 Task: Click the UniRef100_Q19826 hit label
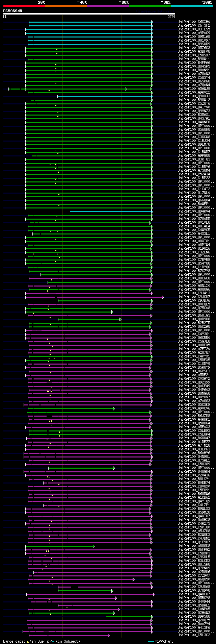coord(194,249)
